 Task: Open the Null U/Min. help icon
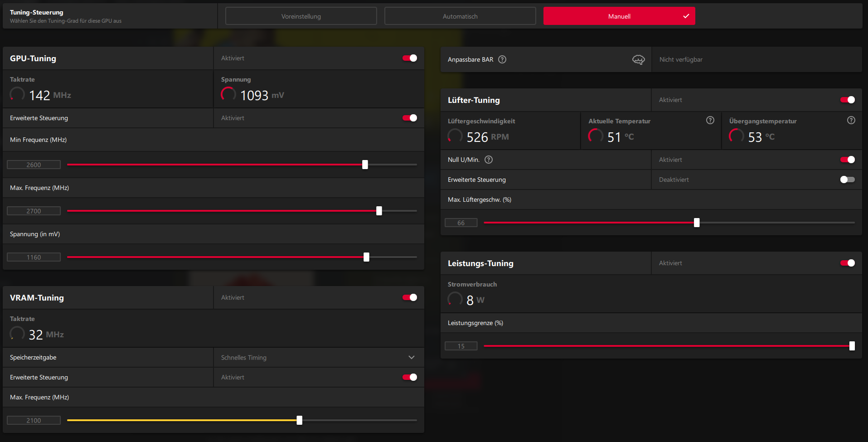point(489,160)
